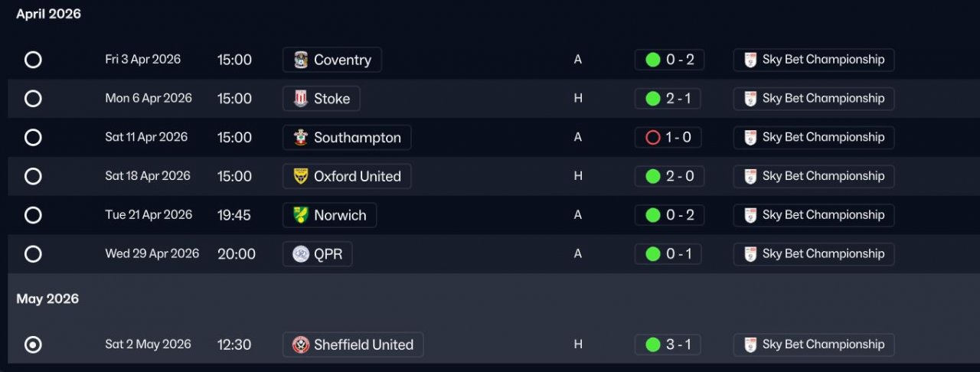The height and width of the screenshot is (372, 980).
Task: Open the Oxford United team link
Action: (357, 176)
